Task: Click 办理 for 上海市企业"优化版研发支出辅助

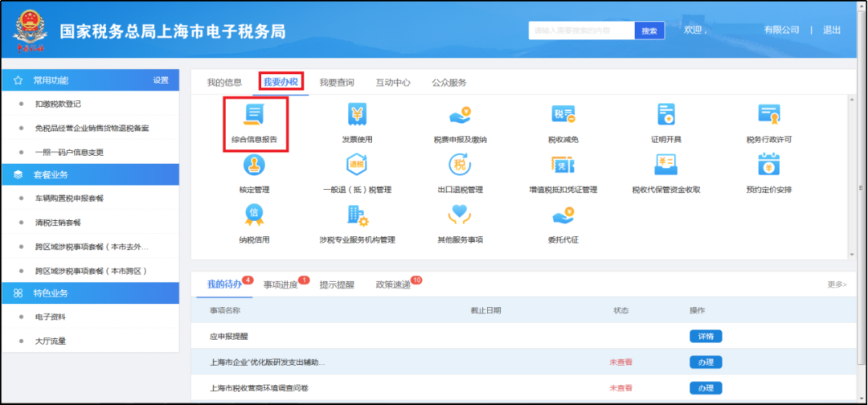Action: (x=706, y=362)
